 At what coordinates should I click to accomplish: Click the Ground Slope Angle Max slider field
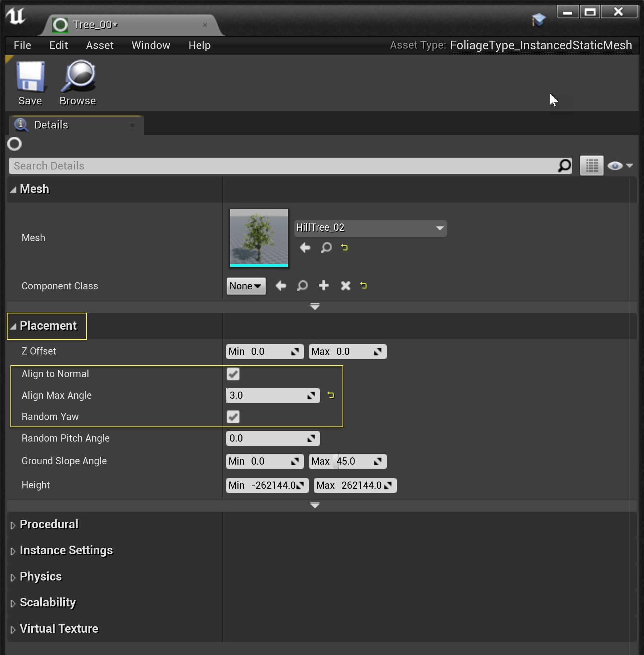tap(348, 461)
